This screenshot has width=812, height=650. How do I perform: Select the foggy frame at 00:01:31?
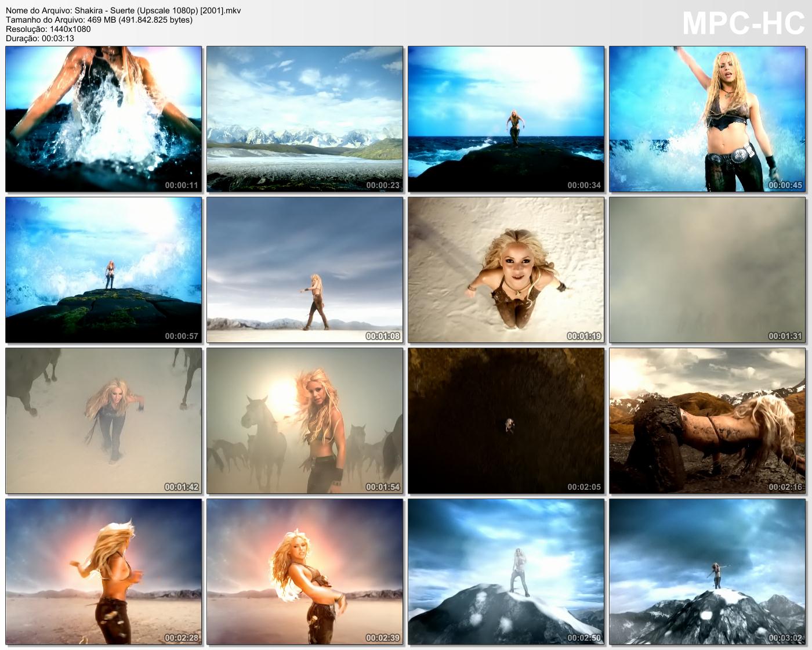(708, 270)
